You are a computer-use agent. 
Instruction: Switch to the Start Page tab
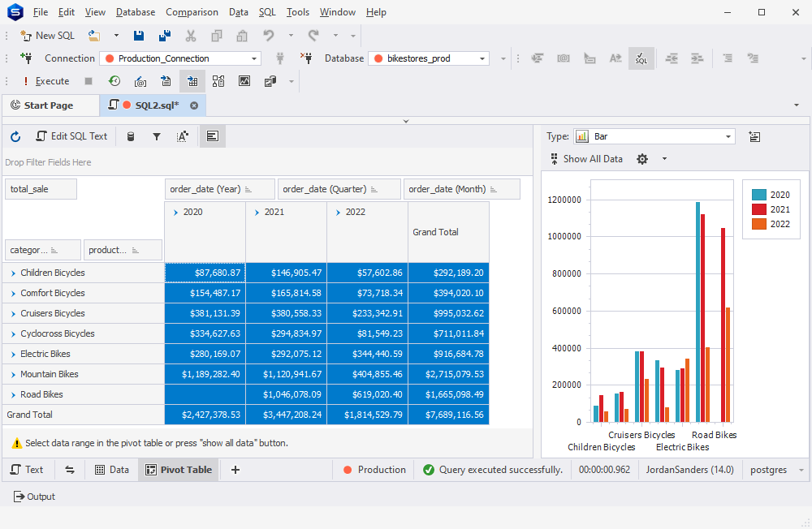(50, 105)
